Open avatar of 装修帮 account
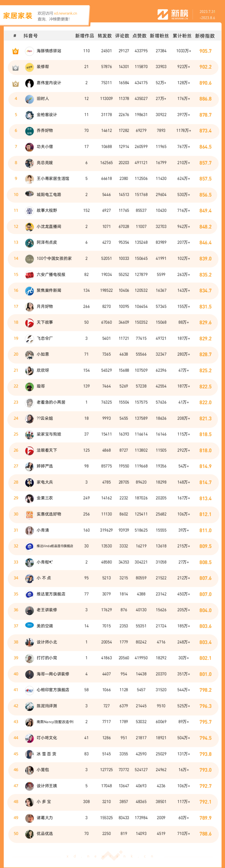The image size is (225, 868). tap(30, 67)
